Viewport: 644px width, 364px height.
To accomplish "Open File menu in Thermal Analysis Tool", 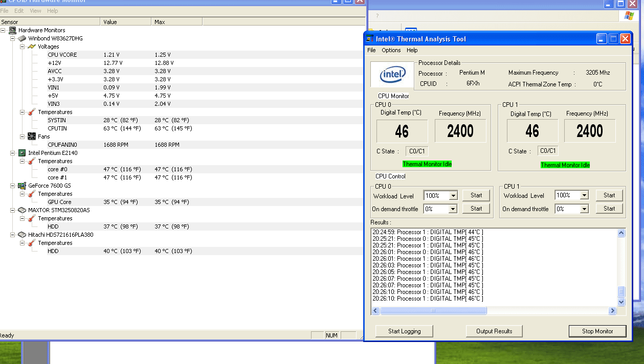I will 371,50.
